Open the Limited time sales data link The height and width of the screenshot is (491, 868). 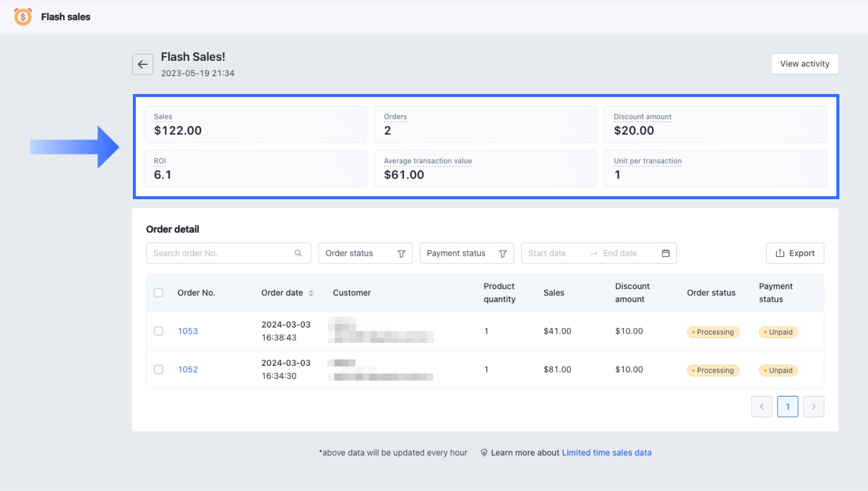[606, 453]
